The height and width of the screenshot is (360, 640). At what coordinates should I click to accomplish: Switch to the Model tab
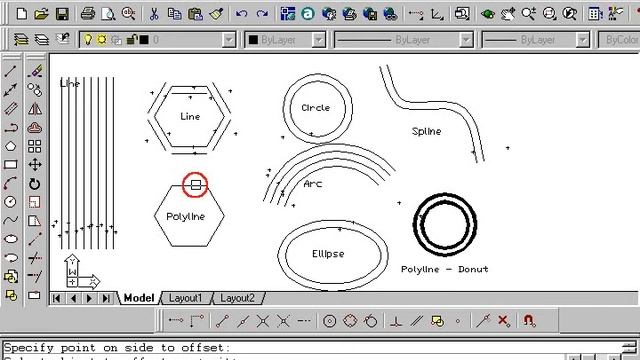[x=139, y=298]
